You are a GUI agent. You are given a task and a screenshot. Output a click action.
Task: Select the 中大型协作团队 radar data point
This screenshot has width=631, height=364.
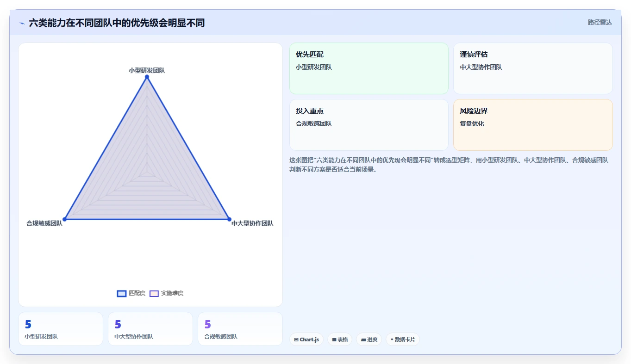[229, 219]
